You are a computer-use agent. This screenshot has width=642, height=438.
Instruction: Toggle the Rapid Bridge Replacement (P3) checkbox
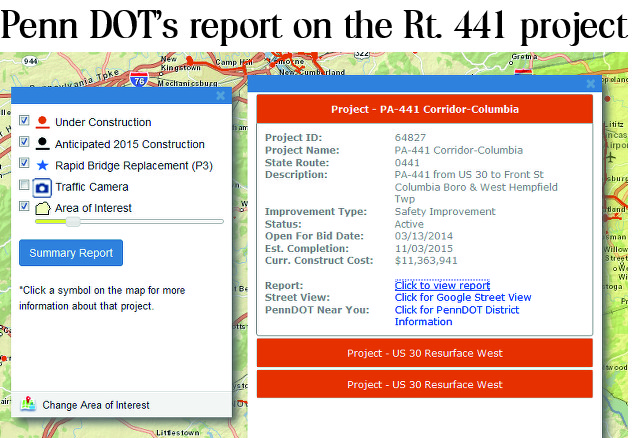click(x=24, y=164)
